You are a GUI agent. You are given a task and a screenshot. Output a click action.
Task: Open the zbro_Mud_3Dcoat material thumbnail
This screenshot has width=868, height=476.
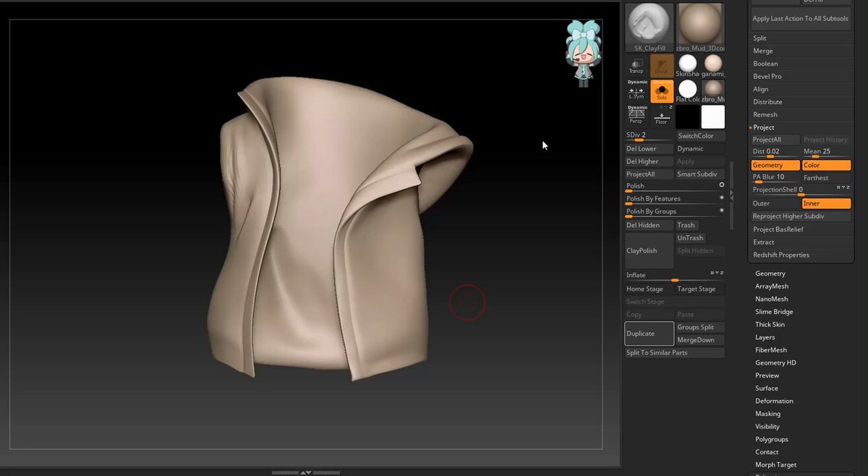pyautogui.click(x=700, y=28)
